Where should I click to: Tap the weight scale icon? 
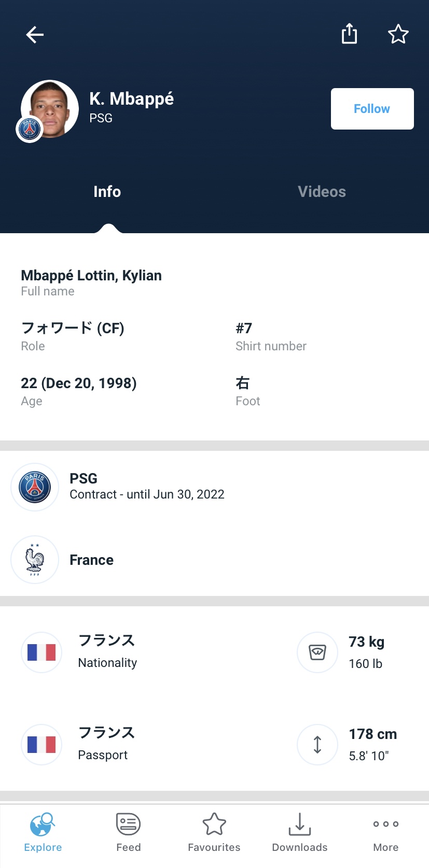point(317,652)
